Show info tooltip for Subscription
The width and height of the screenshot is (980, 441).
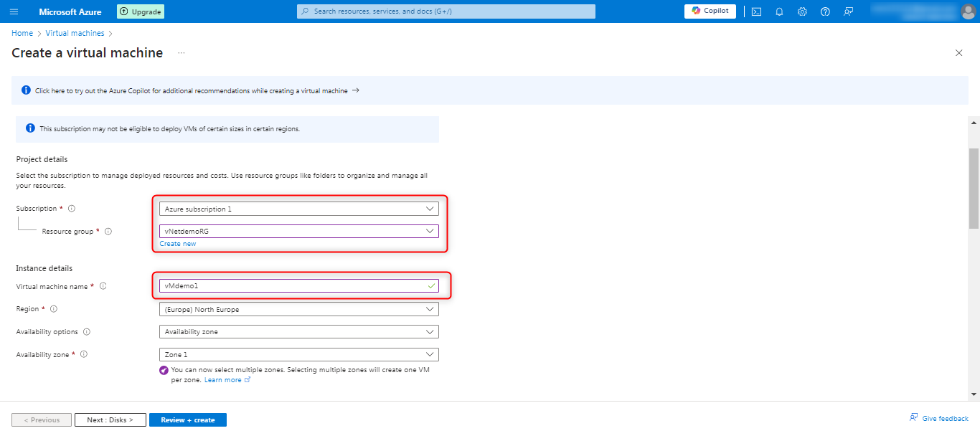click(x=72, y=209)
